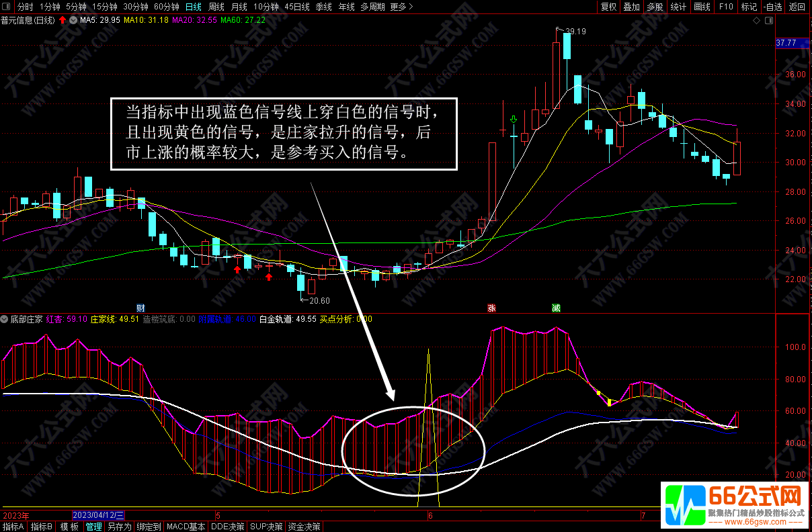812x532 pixels.
Task: Click the 画线 drawing button
Action: [702, 7]
